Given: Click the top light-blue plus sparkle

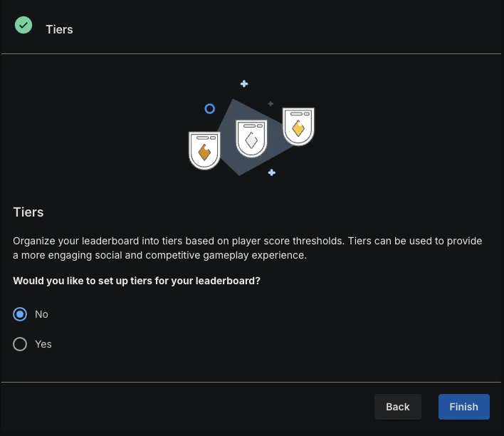Looking at the screenshot, I should (244, 83).
